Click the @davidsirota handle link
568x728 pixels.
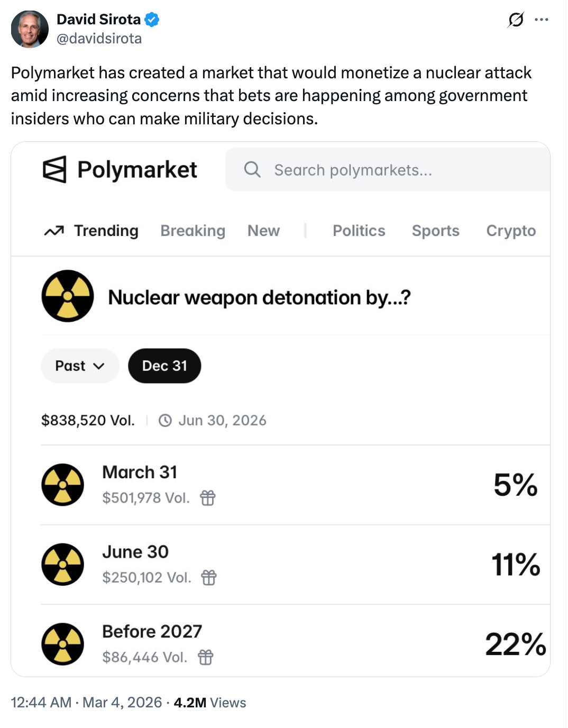(99, 39)
